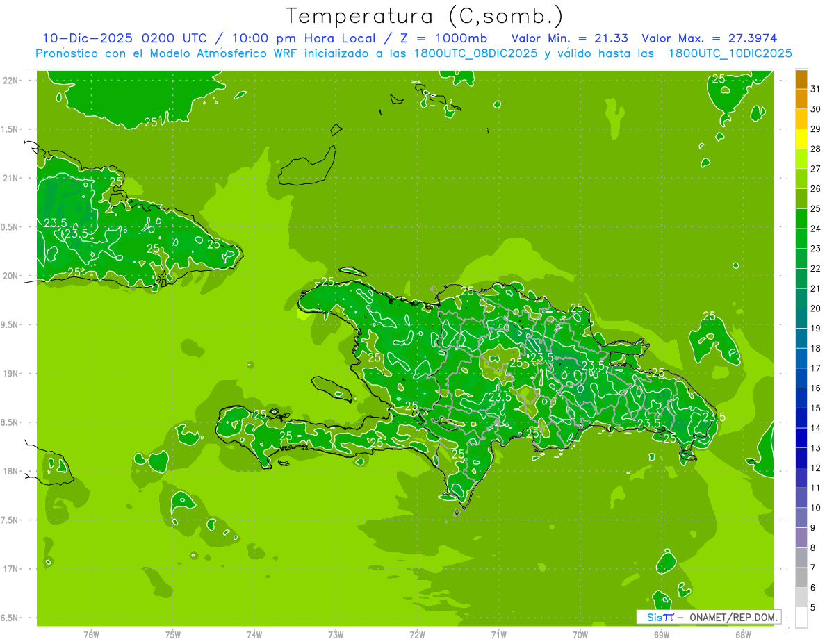This screenshot has height=644, width=834.
Task: Pick the white legend swatch below 5
Action: click(x=801, y=618)
